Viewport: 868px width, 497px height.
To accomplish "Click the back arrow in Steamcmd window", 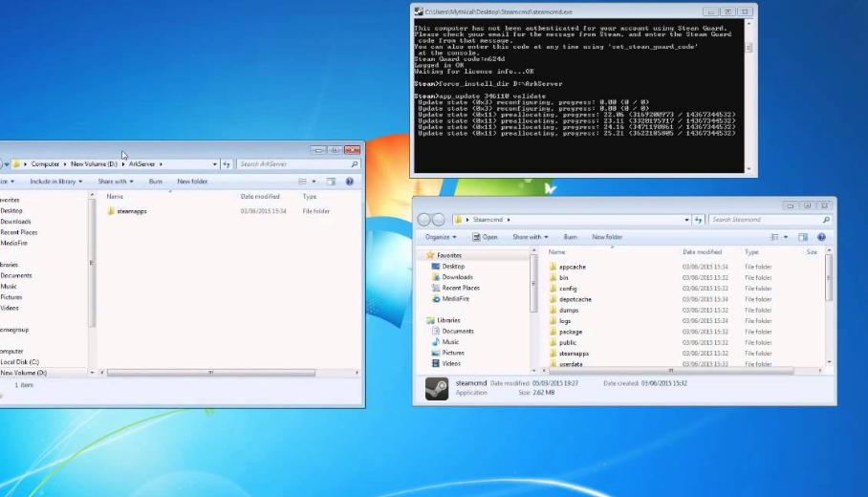I will 424,220.
